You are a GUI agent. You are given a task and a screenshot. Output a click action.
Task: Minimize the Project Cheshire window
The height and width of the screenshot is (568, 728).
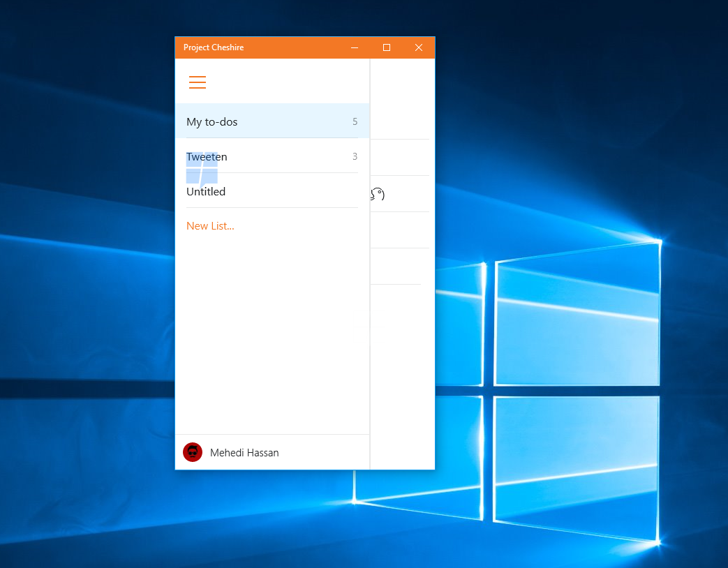pos(355,47)
